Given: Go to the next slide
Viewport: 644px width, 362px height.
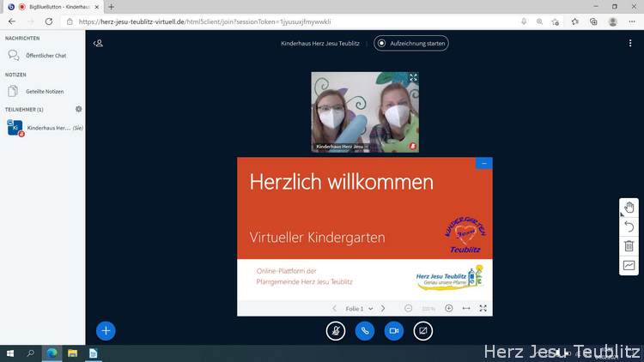Looking at the screenshot, I should [x=383, y=308].
